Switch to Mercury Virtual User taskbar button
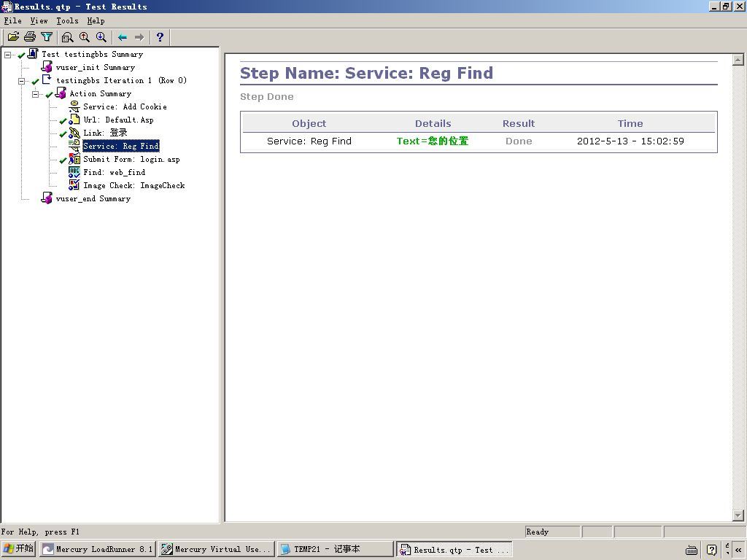The width and height of the screenshot is (747, 560). point(217,549)
